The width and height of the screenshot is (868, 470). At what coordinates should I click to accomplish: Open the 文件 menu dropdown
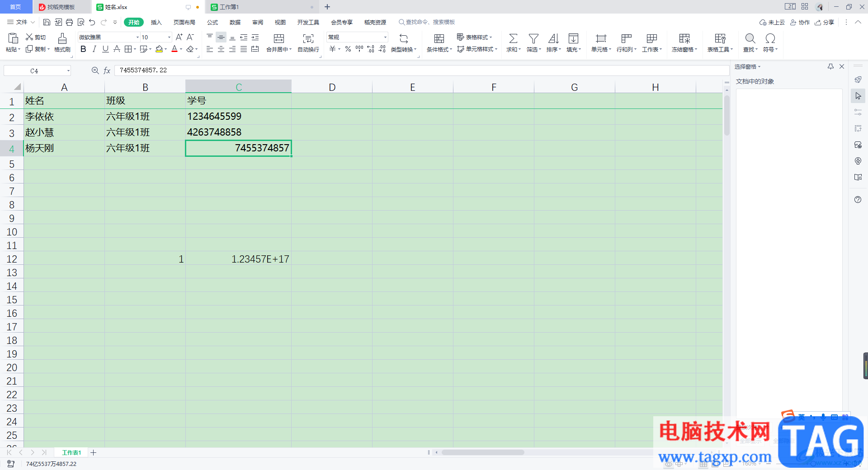tap(21, 22)
